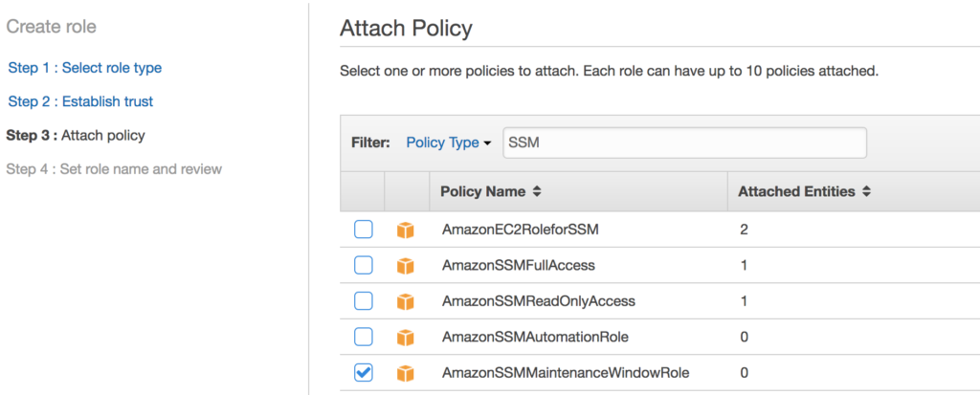Check the AmazonEC2RoleforSSM policy checkbox
The image size is (980, 395).
point(364,230)
